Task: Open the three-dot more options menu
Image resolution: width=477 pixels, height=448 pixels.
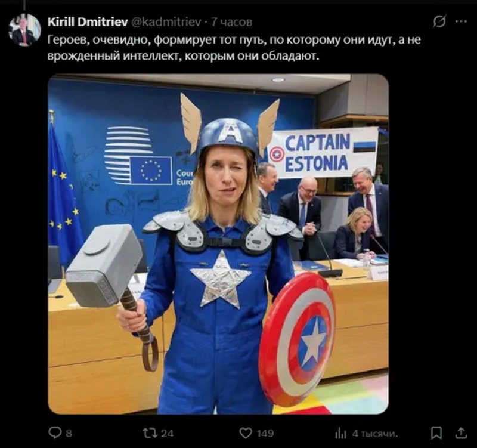Action: pos(461,21)
